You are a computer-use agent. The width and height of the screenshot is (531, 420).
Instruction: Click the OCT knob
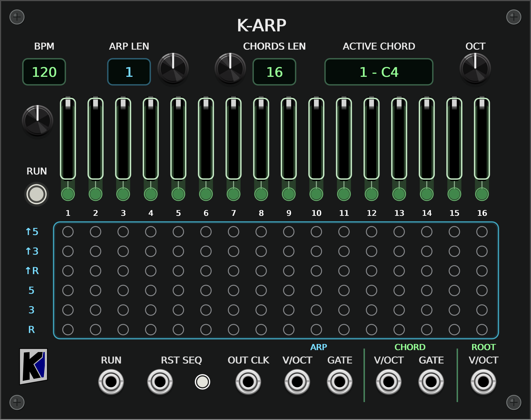[x=475, y=69]
